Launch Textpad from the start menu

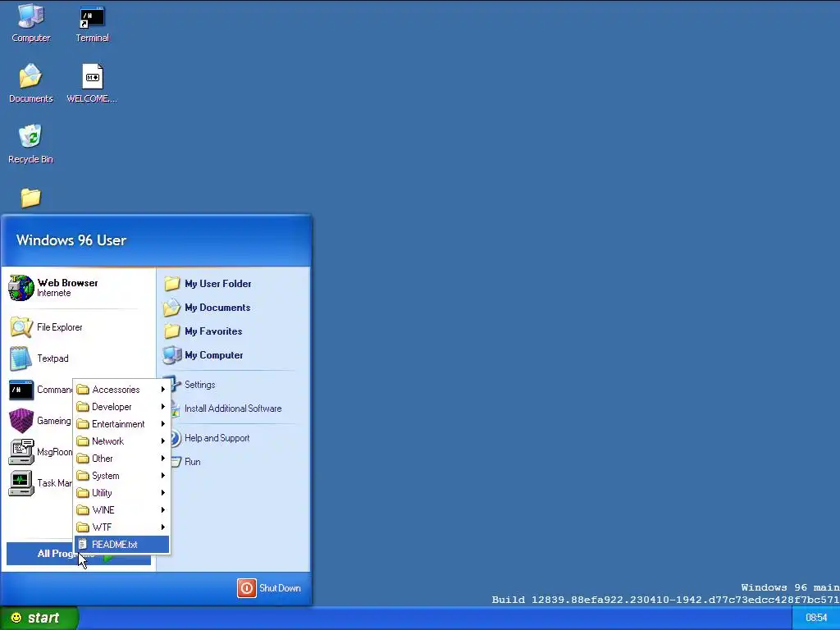coord(39,358)
